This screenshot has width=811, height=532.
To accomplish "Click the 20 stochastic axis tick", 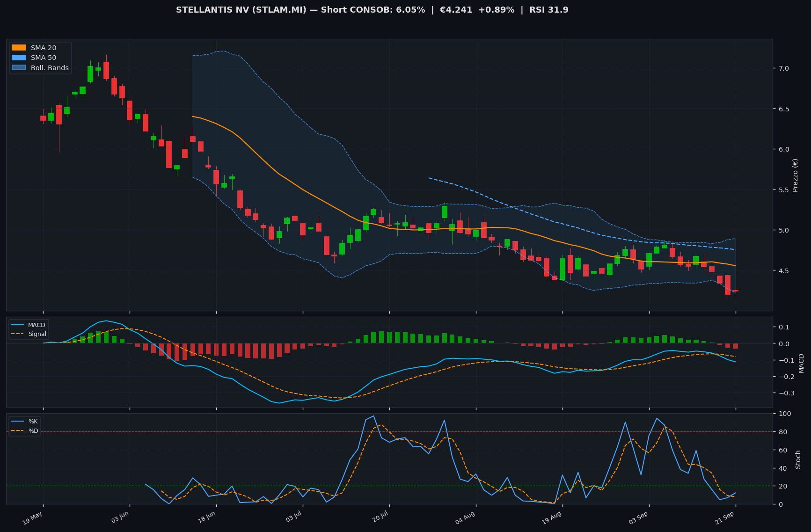I will (x=782, y=486).
